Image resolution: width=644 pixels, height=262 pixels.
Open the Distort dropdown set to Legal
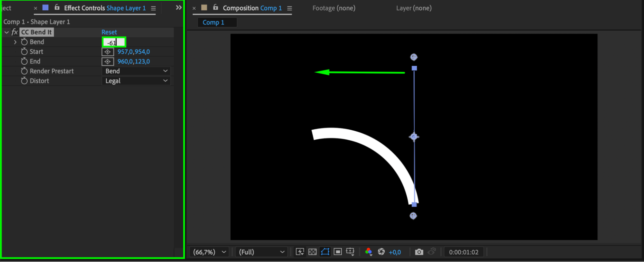(136, 81)
